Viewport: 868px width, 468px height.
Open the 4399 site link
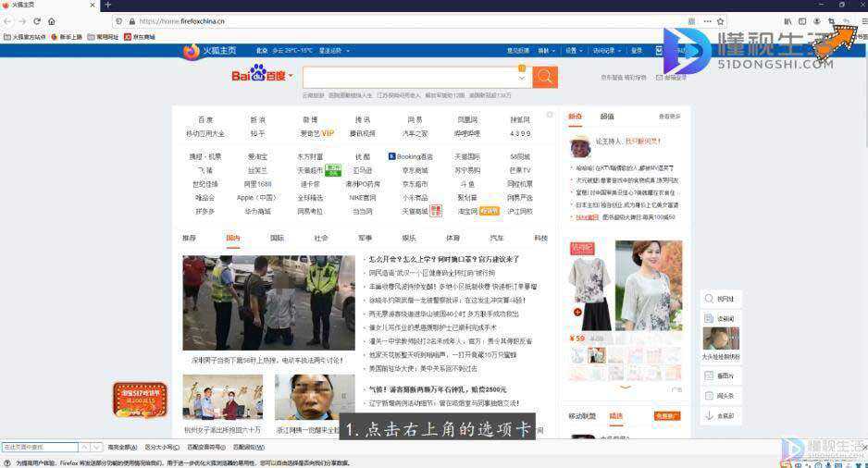[x=520, y=133]
